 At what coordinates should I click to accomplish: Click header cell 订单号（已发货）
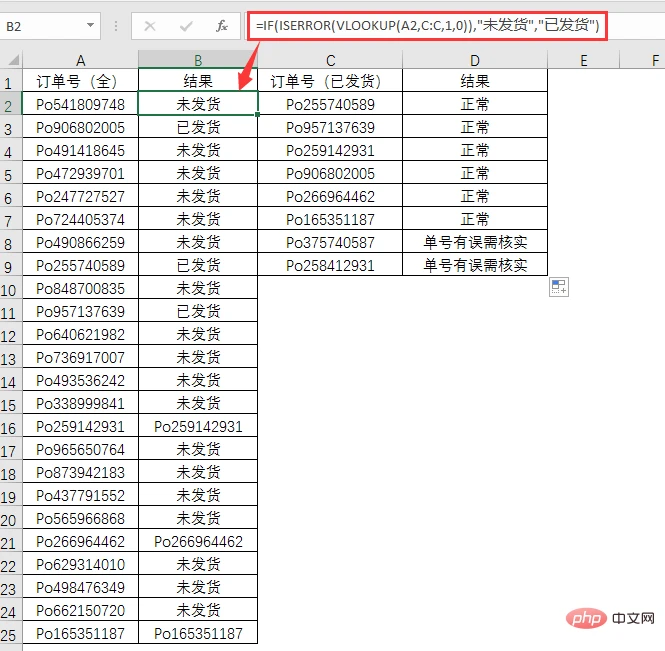click(330, 81)
